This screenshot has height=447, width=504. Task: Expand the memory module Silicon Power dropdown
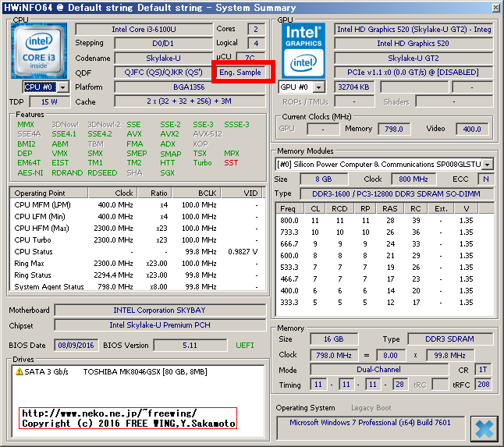click(x=488, y=165)
